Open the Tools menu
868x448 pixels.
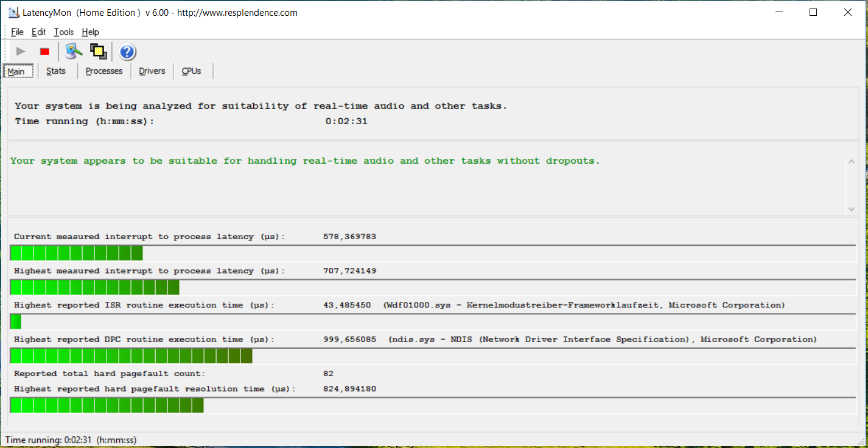click(x=63, y=32)
